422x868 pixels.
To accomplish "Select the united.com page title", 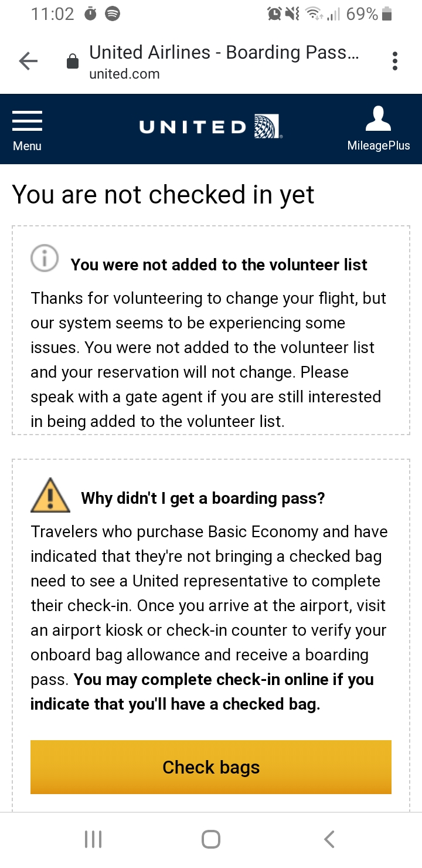I will pos(124,74).
